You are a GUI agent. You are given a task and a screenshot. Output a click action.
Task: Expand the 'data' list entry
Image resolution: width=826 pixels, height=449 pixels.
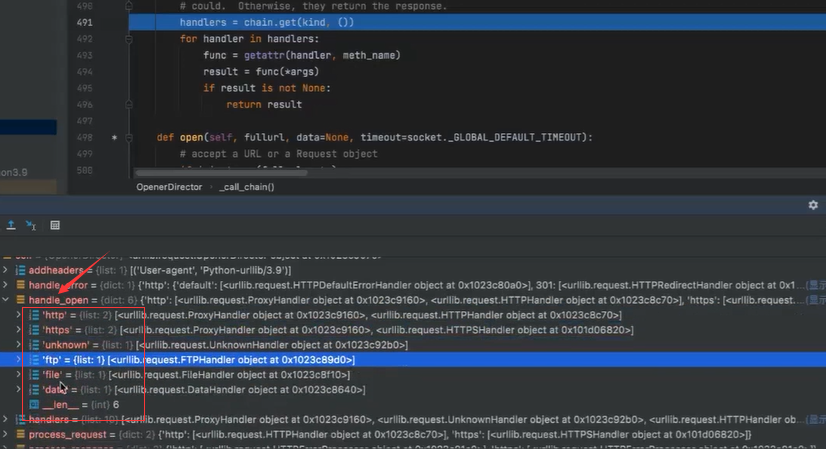(18, 389)
